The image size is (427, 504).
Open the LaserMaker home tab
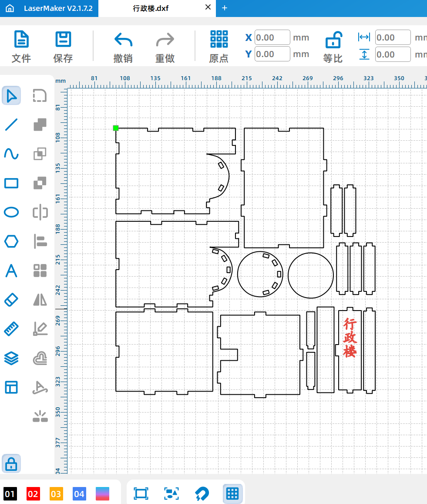pyautogui.click(x=49, y=8)
